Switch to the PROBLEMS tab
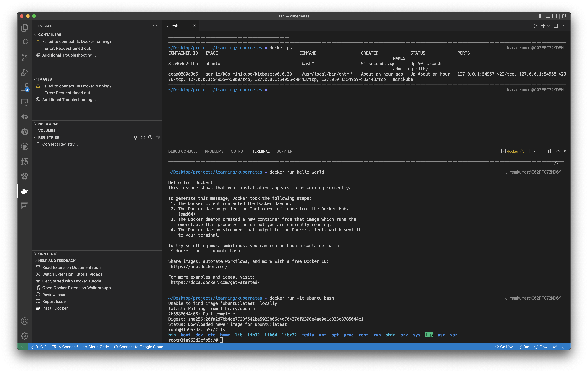This screenshot has width=588, height=373. coord(214,151)
